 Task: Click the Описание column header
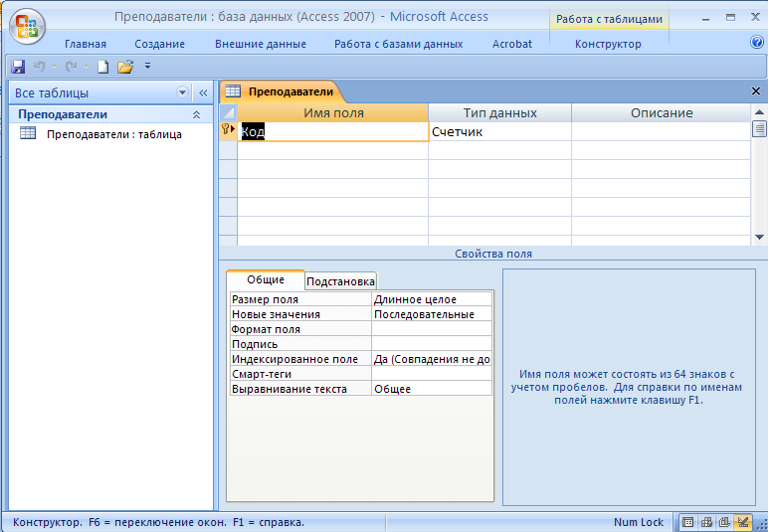pos(661,113)
